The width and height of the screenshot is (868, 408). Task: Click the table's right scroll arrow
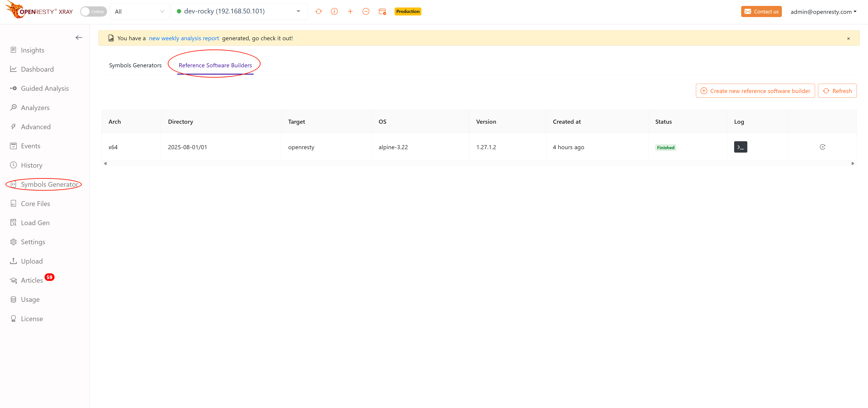point(853,164)
